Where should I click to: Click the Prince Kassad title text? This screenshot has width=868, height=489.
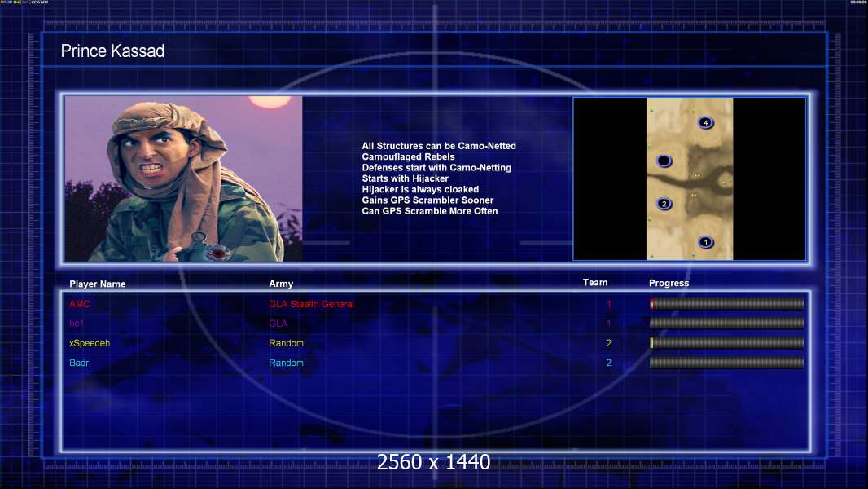pos(112,51)
